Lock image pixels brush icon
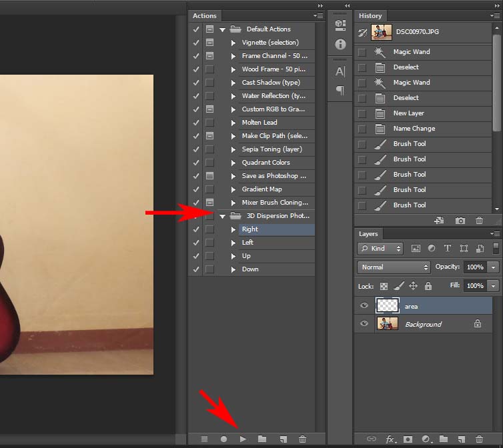Screen dimensions: 503x448 pyautogui.click(x=399, y=286)
